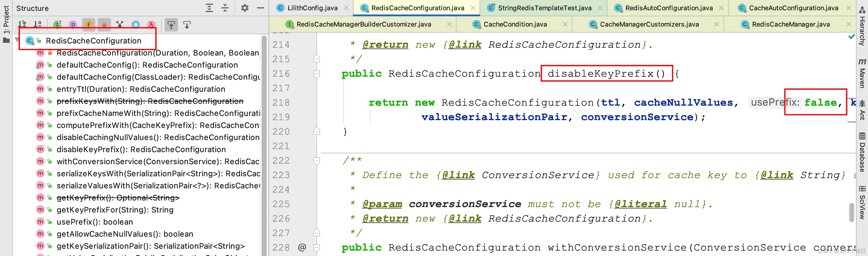The image size is (868, 256).
Task: Select getAllowCacheNullValues() method
Action: [125, 234]
